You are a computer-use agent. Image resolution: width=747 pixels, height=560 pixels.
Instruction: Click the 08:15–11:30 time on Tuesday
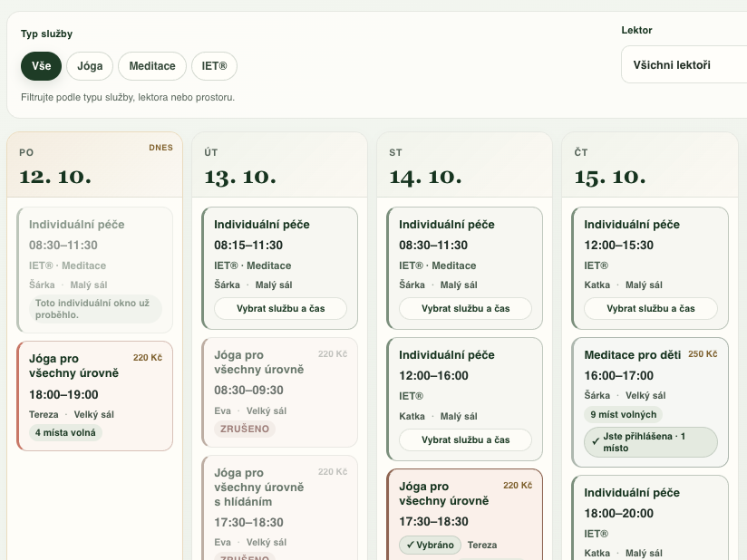pos(248,246)
